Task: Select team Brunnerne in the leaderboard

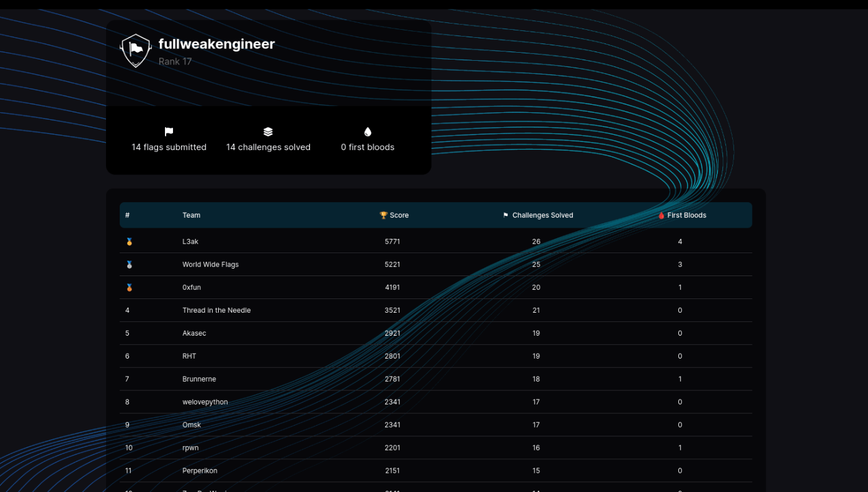Action: [199, 379]
